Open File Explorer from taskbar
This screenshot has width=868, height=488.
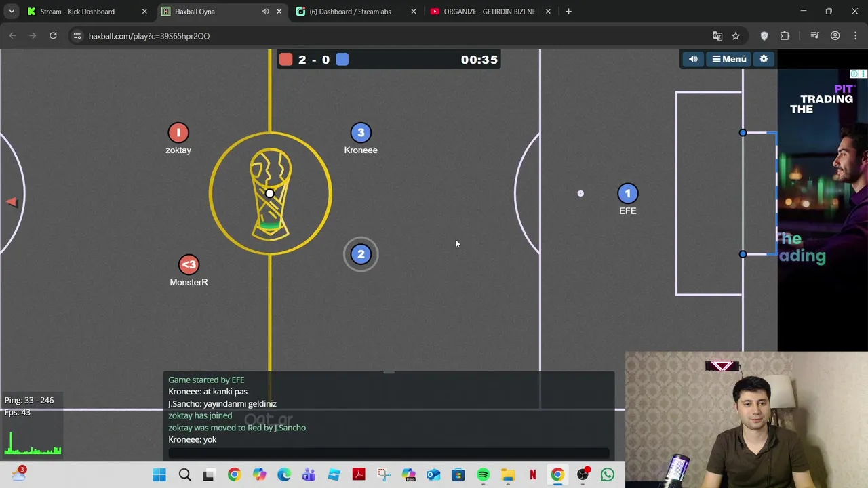[x=508, y=475]
